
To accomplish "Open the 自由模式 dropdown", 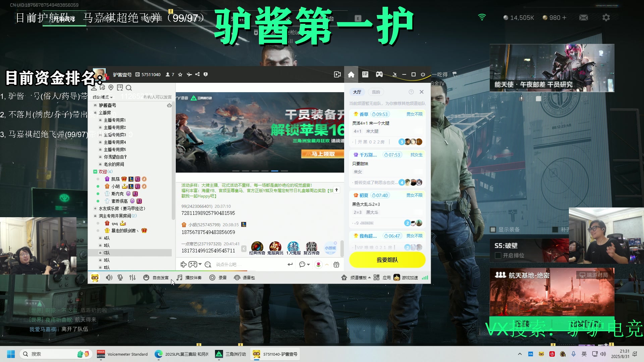I will [103, 97].
